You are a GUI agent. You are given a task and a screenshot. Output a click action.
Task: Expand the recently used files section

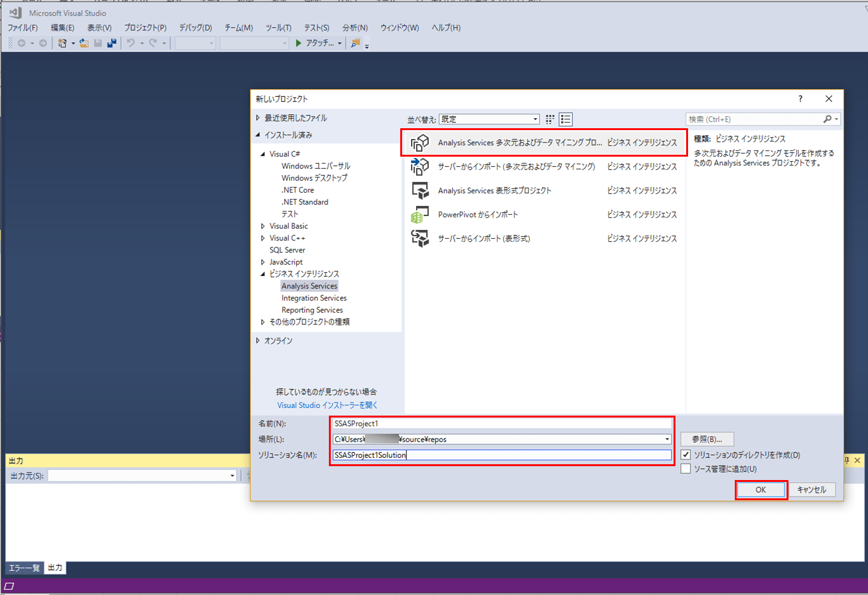[x=258, y=118]
